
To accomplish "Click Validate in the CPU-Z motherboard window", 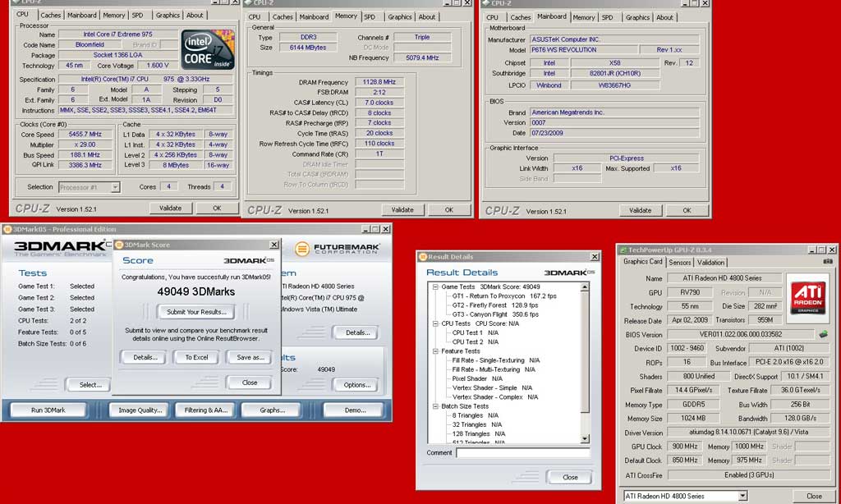I will [x=640, y=210].
